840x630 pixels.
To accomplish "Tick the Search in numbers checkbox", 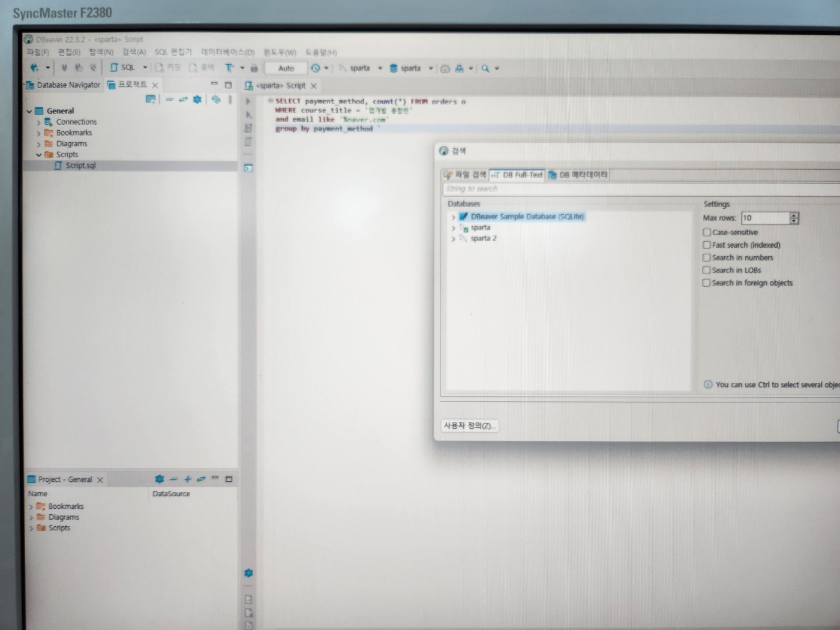I will pos(707,257).
